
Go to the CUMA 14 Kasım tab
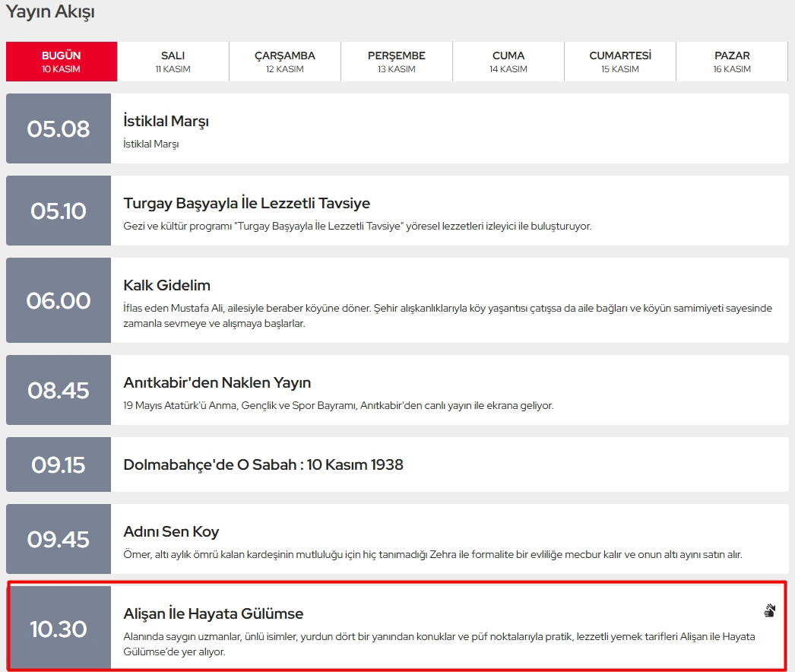pos(508,62)
